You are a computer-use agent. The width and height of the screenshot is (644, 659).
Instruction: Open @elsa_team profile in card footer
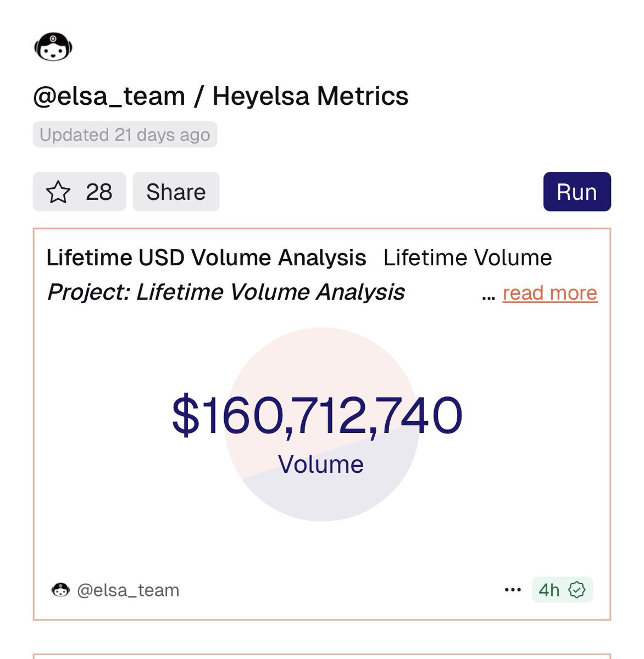(x=128, y=590)
